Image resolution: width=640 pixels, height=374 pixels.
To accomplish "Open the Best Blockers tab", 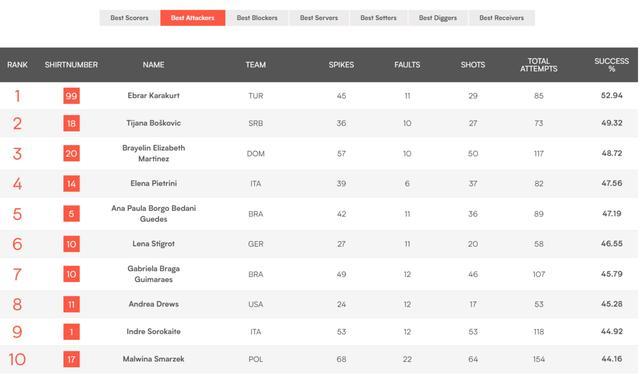I will 257,18.
